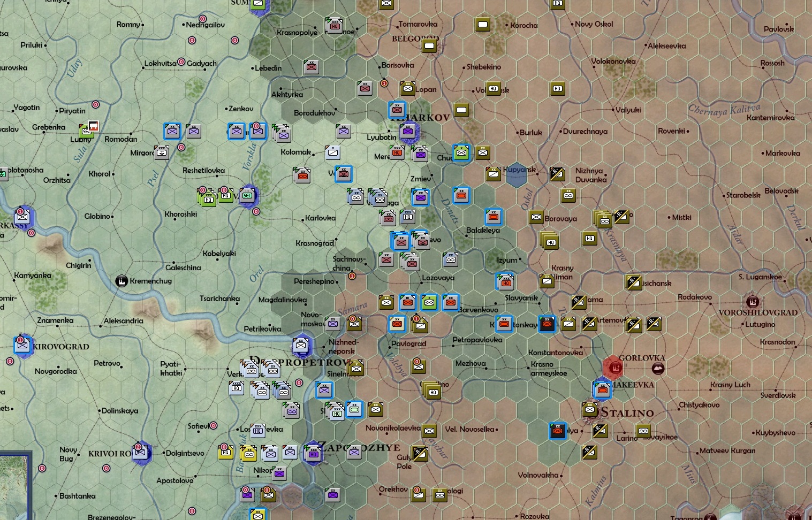Click the Novy Oskol town label

pos(594,24)
